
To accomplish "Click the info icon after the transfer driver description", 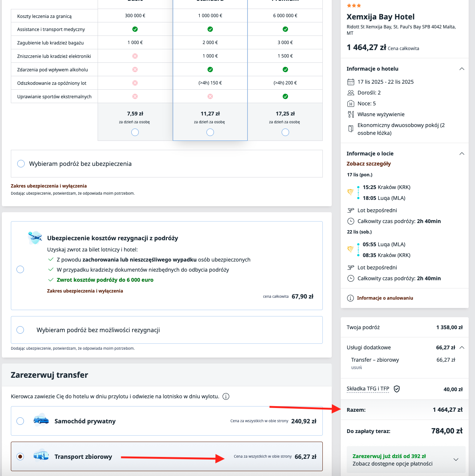I will pyautogui.click(x=226, y=396).
